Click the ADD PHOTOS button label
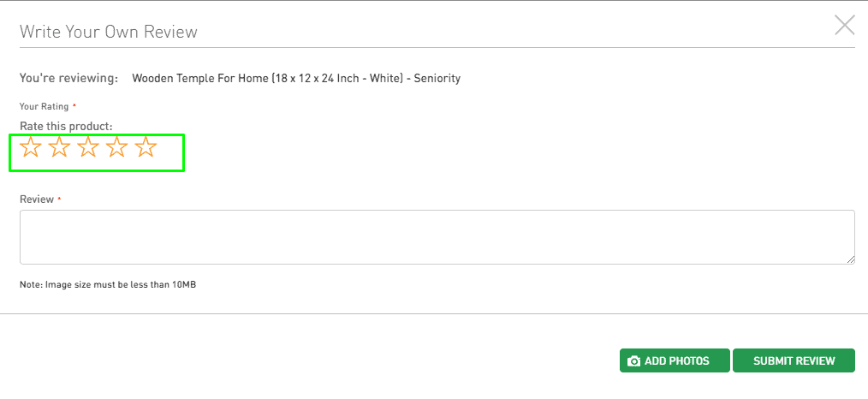This screenshot has height=399, width=868. coord(676,361)
